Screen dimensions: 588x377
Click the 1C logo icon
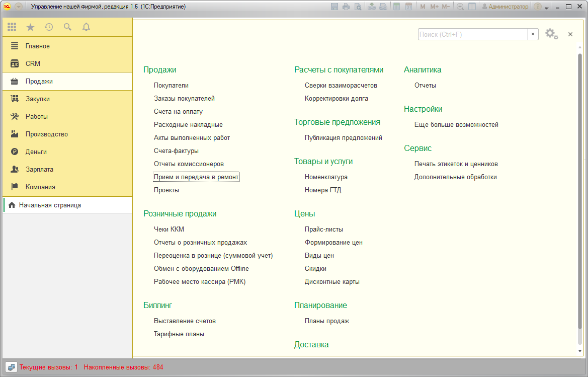(x=7, y=7)
